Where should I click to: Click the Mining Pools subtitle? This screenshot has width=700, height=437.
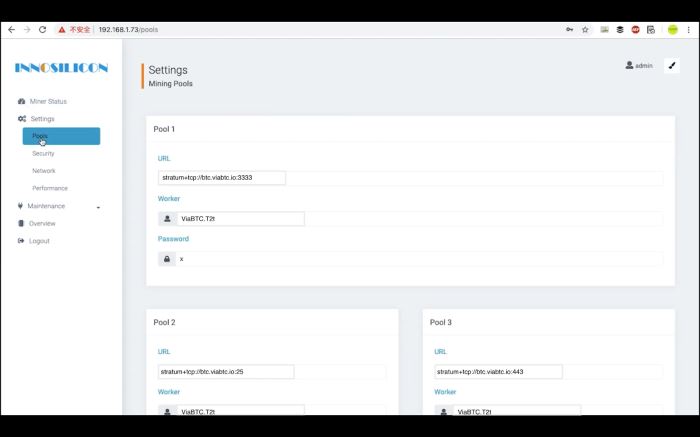pos(171,83)
